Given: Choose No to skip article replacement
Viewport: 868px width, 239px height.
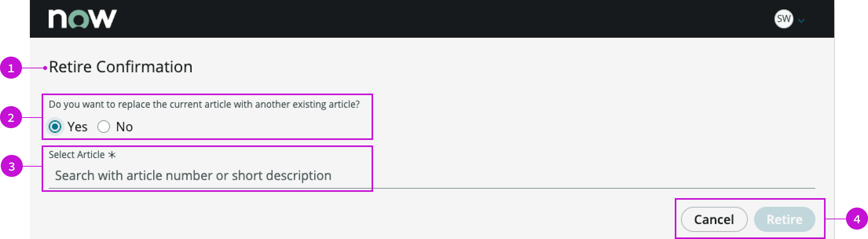Looking at the screenshot, I should tap(103, 127).
